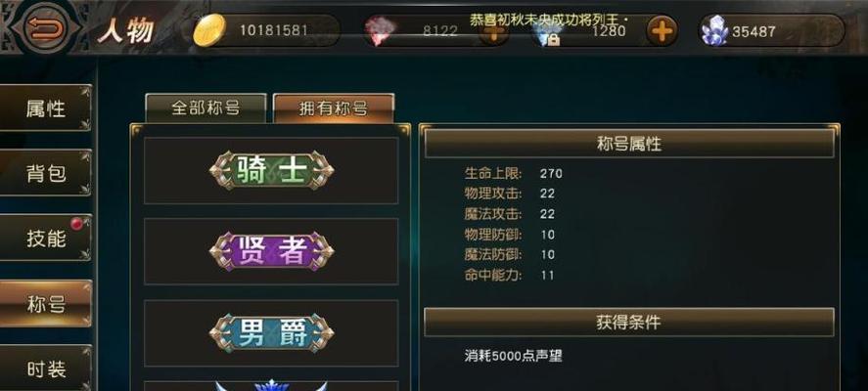Select the 贤者 title badge
The width and height of the screenshot is (868, 391).
point(271,251)
